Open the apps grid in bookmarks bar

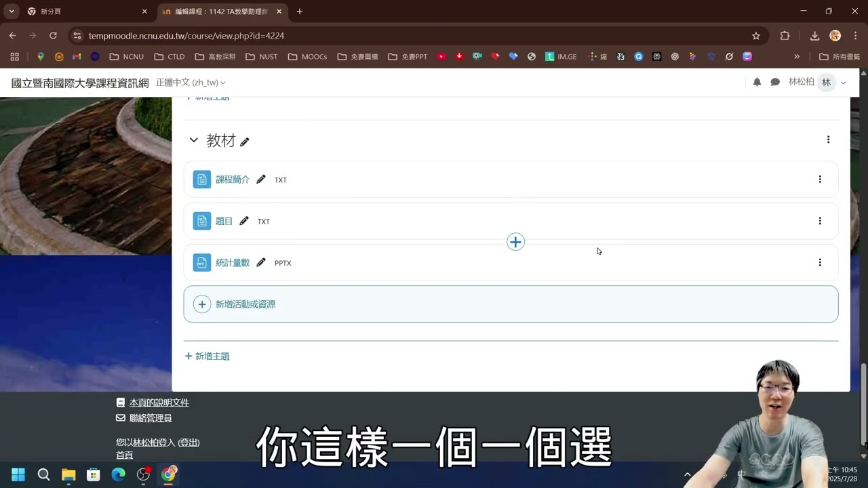14,57
